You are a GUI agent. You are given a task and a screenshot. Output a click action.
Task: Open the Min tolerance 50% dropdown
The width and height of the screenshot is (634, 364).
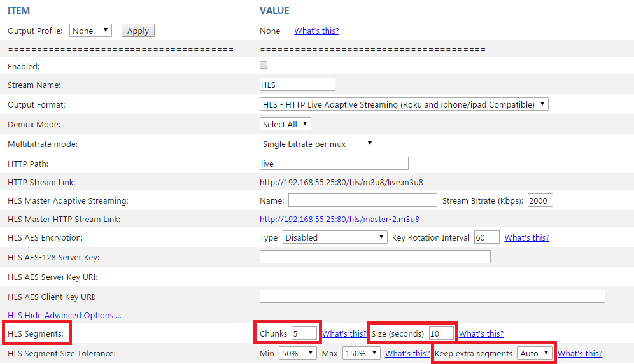pyautogui.click(x=298, y=353)
